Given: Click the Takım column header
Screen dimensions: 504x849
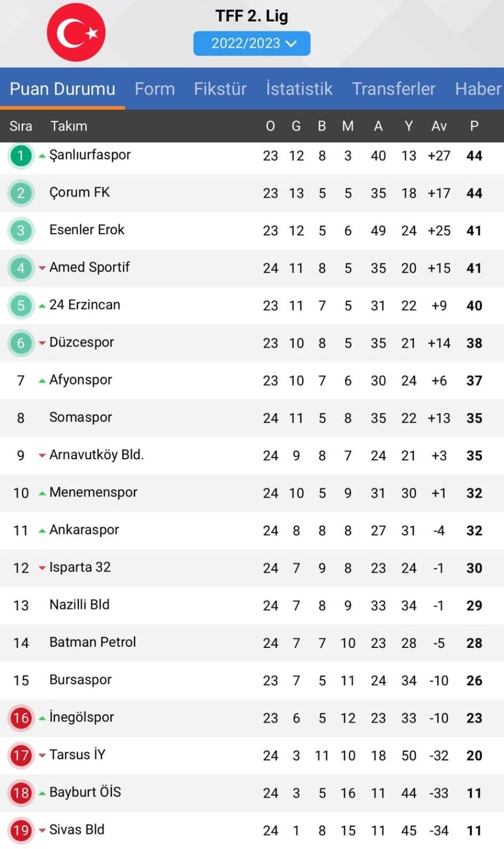Looking at the screenshot, I should 69,126.
